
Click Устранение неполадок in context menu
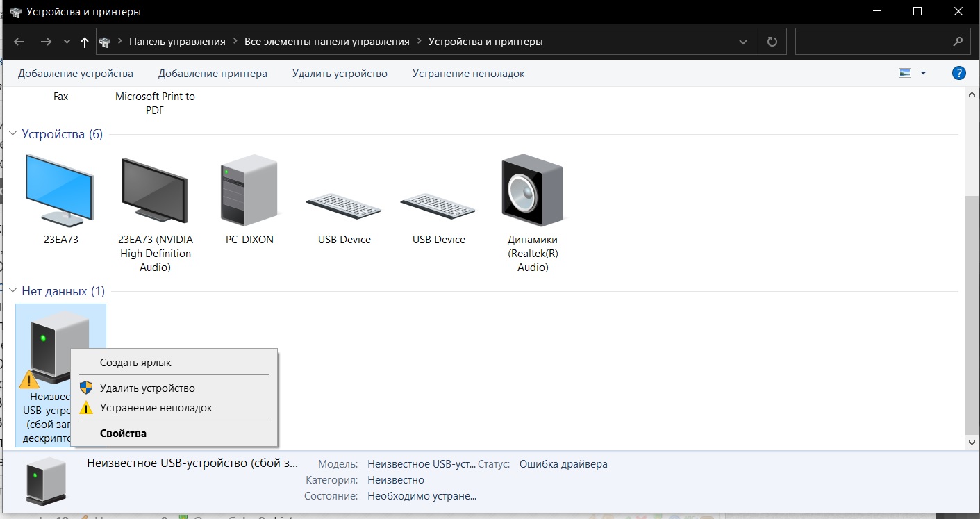click(x=156, y=408)
